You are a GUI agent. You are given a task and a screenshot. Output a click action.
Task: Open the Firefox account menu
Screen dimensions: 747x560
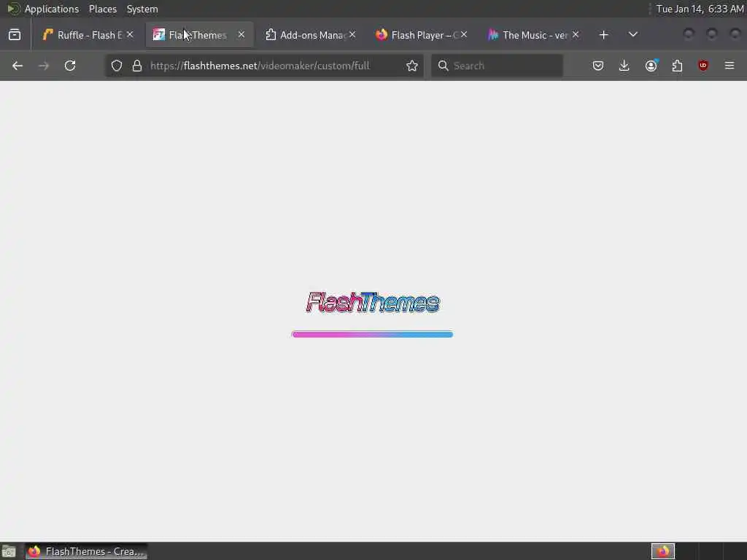tap(651, 66)
